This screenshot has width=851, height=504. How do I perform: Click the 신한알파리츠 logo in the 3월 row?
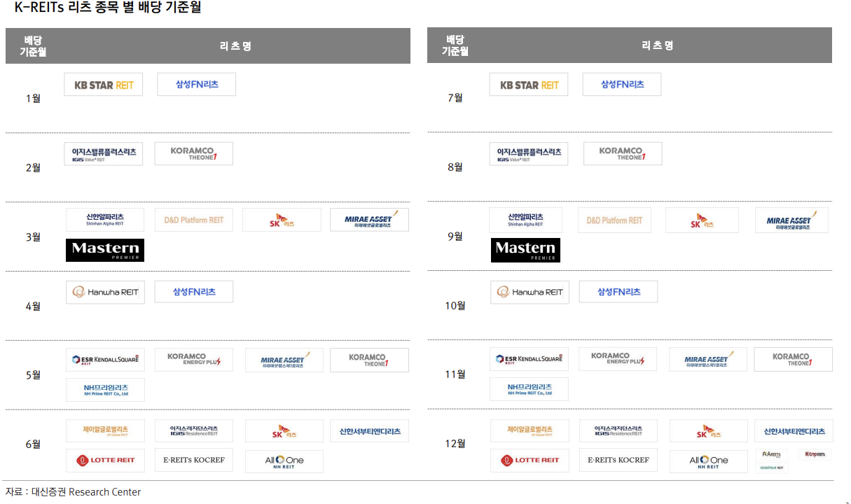[x=105, y=220]
